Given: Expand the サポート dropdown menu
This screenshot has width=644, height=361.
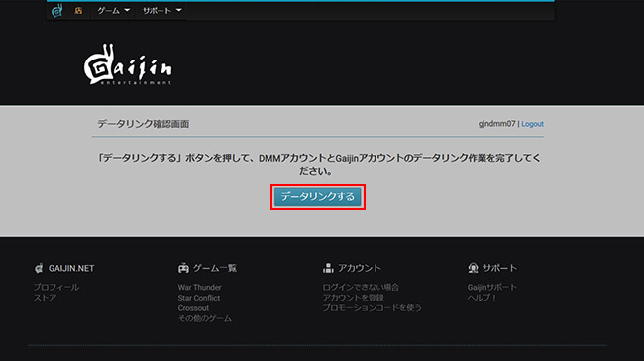Looking at the screenshot, I should (161, 11).
